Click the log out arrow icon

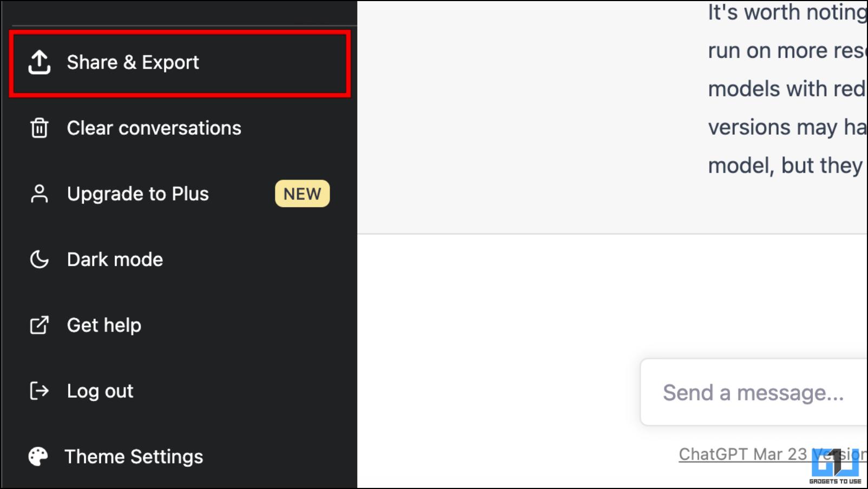40,391
